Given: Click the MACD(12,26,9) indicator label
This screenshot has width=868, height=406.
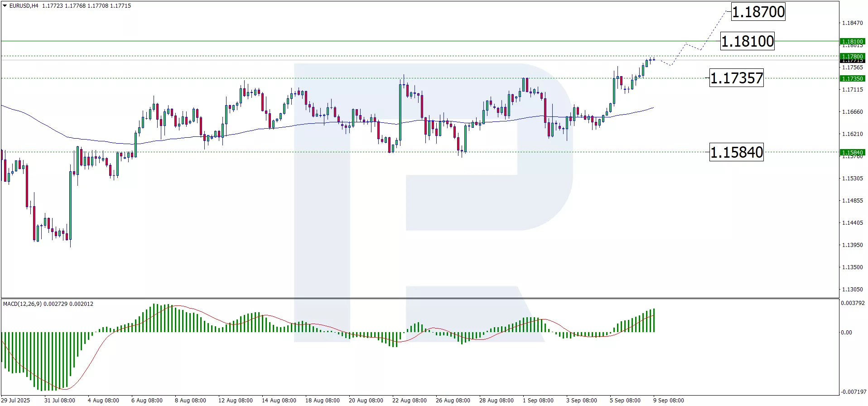Looking at the screenshot, I should click(x=22, y=304).
